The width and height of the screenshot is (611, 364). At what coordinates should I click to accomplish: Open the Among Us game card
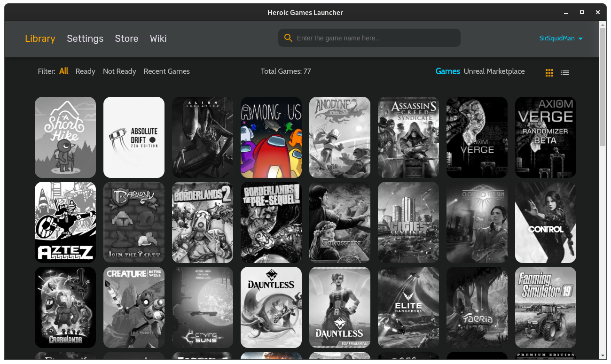pos(271,137)
